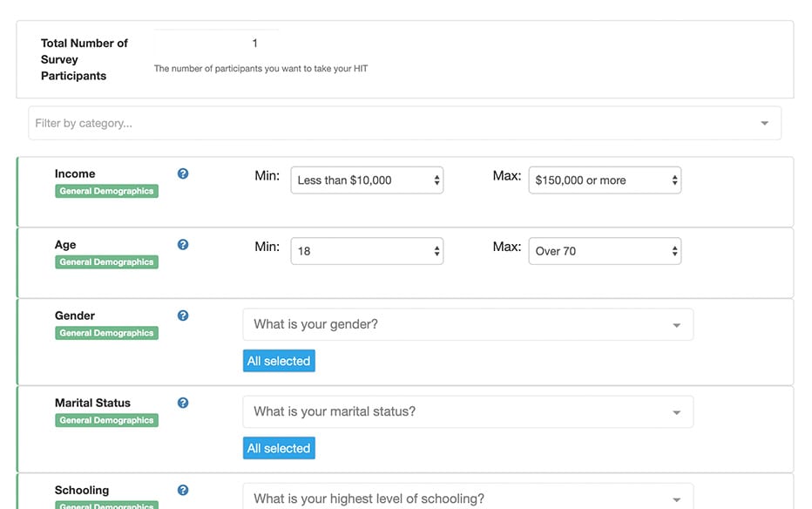This screenshot has width=812, height=509.
Task: Click the General Demographics tag under Income
Action: tap(106, 191)
